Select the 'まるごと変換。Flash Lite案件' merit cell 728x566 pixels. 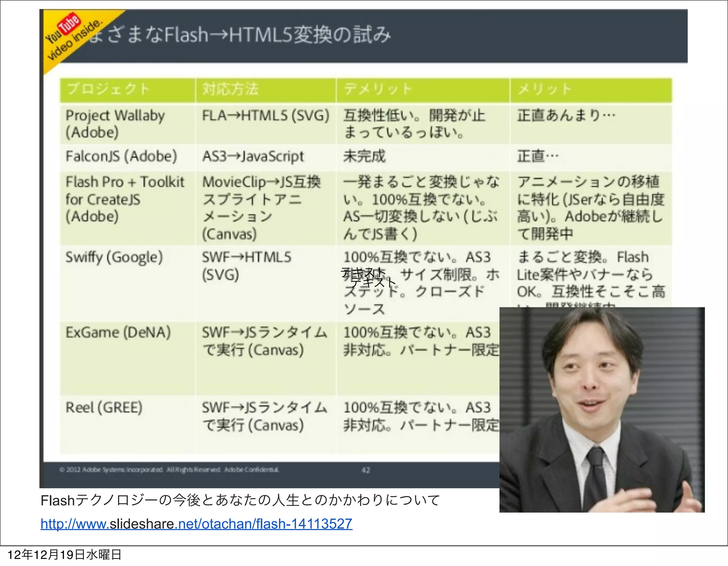pyautogui.click(x=591, y=277)
